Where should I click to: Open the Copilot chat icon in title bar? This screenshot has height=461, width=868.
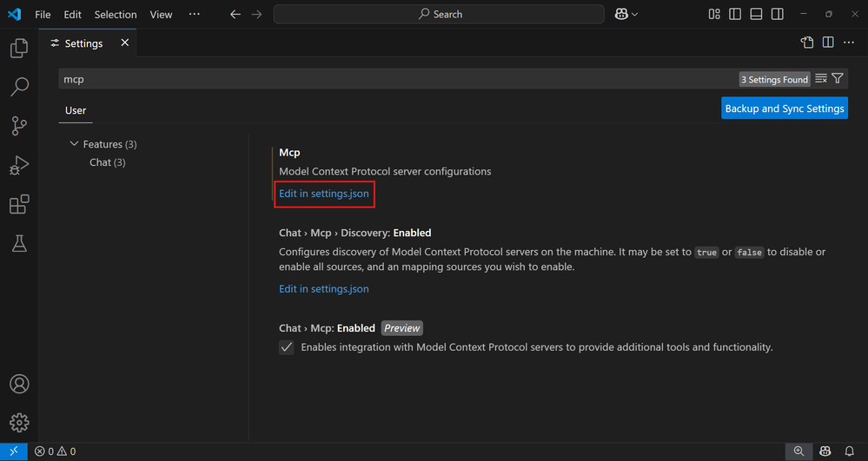click(x=621, y=15)
